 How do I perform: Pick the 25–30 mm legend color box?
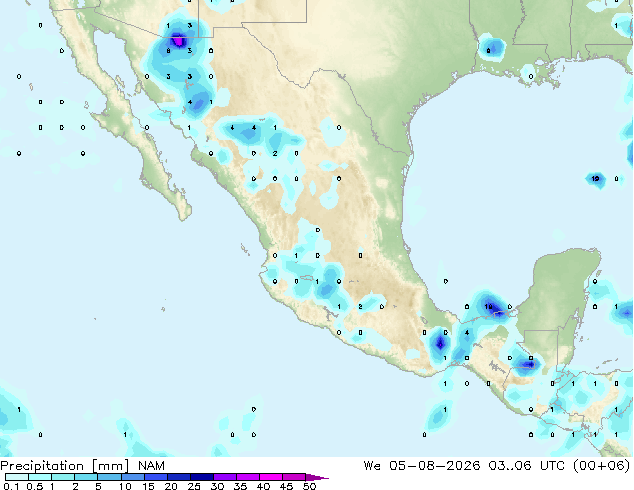[201, 477]
